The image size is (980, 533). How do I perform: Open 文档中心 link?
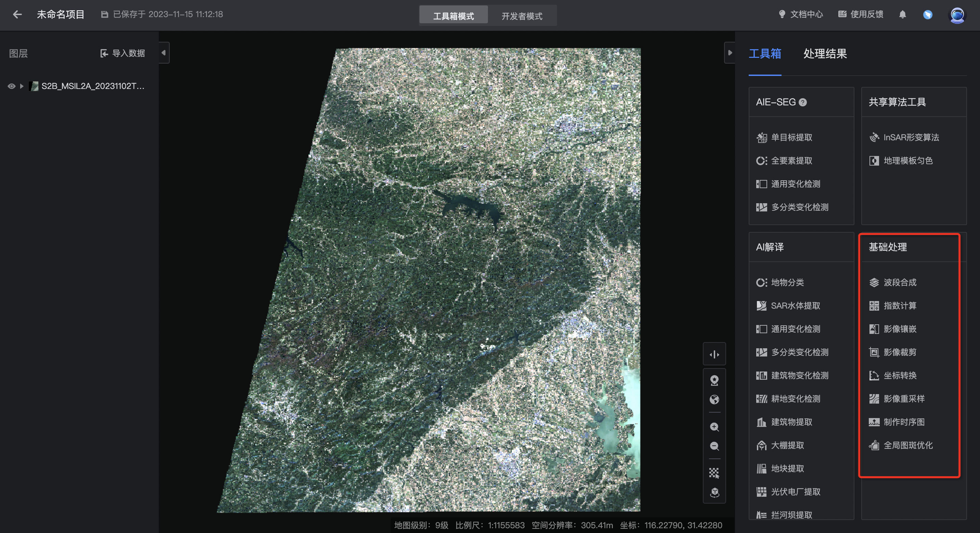point(801,14)
